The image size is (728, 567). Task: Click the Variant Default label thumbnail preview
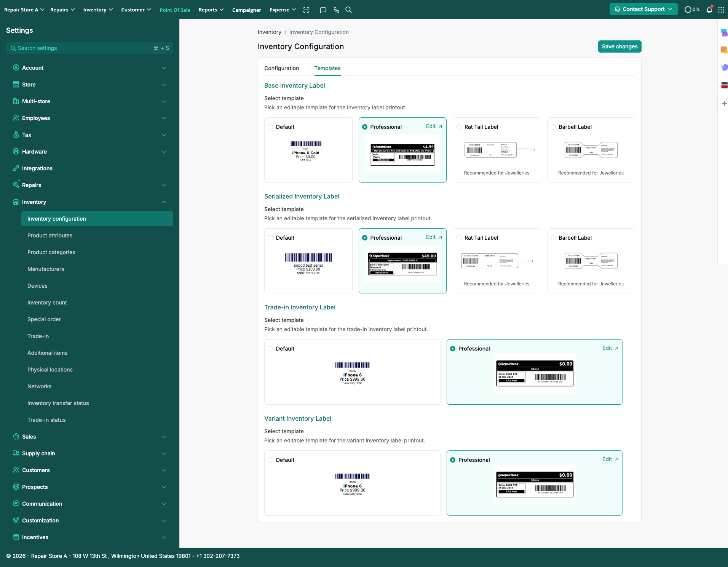[x=352, y=484]
